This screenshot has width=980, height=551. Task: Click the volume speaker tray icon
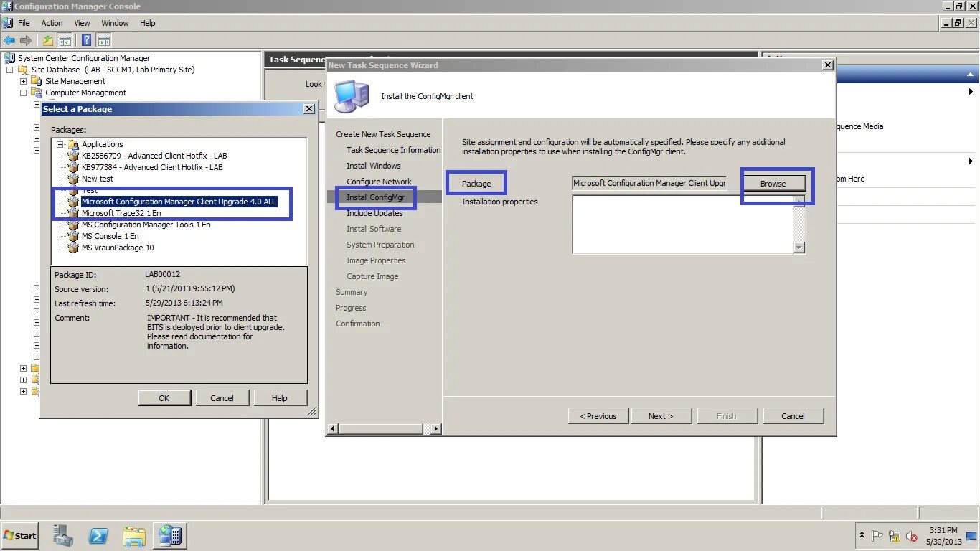pos(912,536)
